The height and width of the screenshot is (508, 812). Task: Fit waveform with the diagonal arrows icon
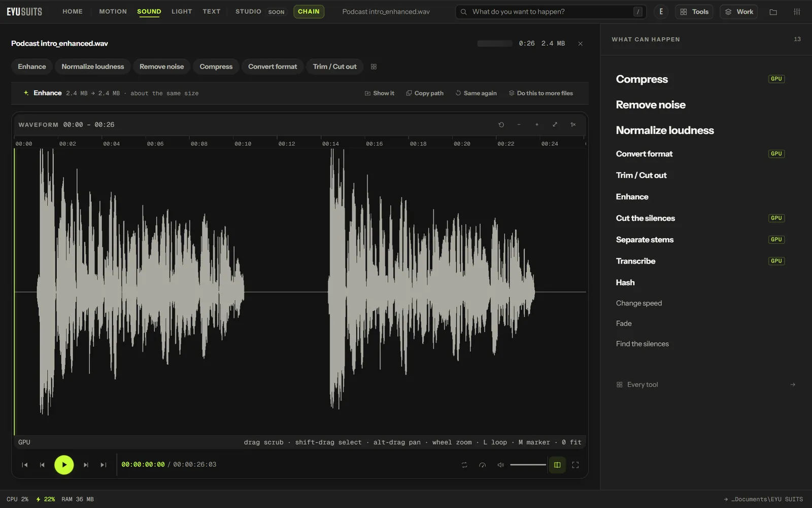pyautogui.click(x=555, y=124)
